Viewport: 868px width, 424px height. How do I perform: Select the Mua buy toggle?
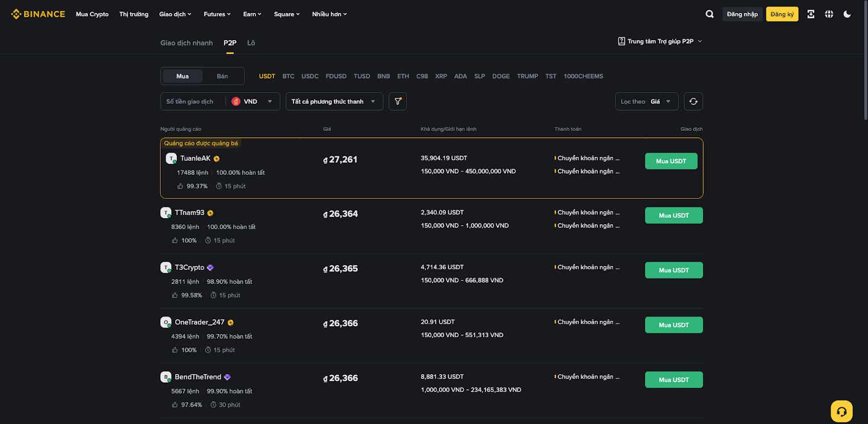pos(182,76)
